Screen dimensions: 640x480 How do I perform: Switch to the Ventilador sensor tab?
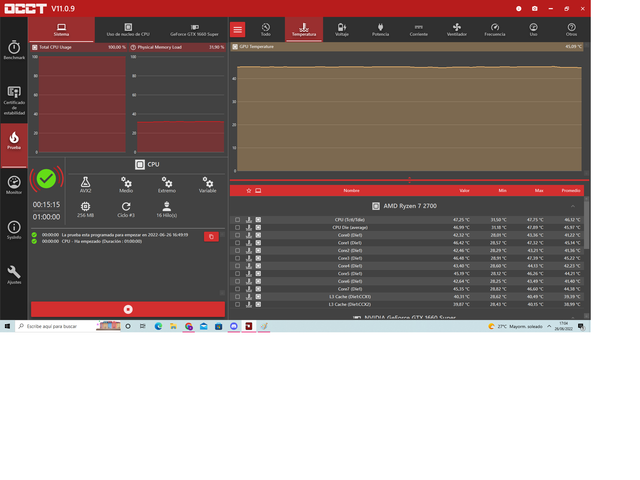click(x=457, y=29)
